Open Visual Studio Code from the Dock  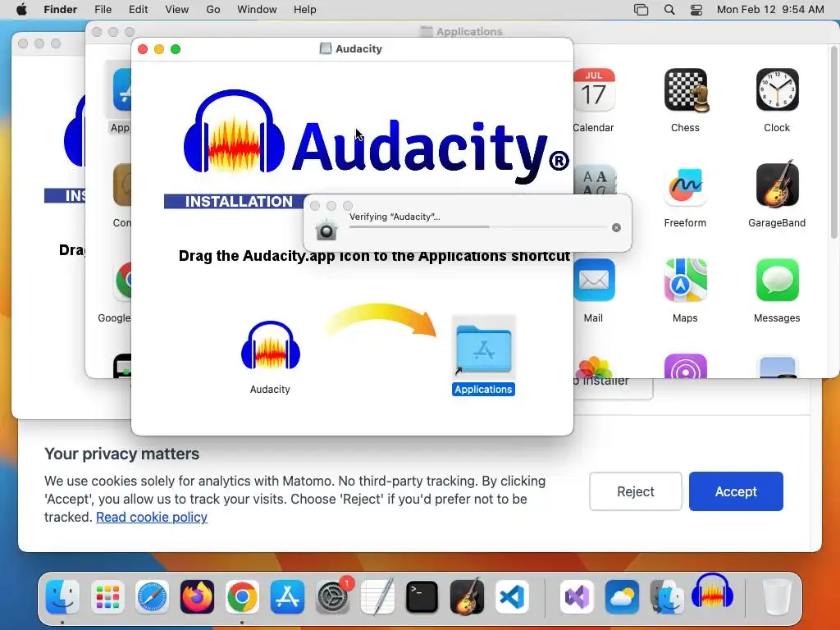(x=512, y=596)
